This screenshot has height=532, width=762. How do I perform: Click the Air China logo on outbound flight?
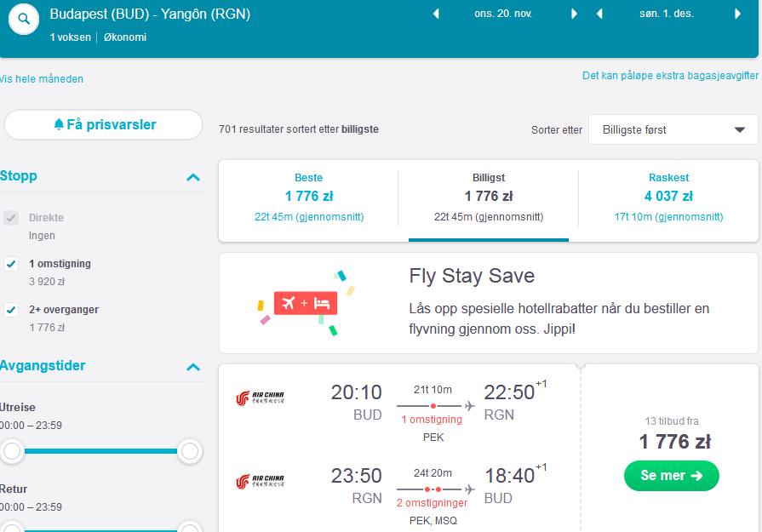tap(260, 398)
